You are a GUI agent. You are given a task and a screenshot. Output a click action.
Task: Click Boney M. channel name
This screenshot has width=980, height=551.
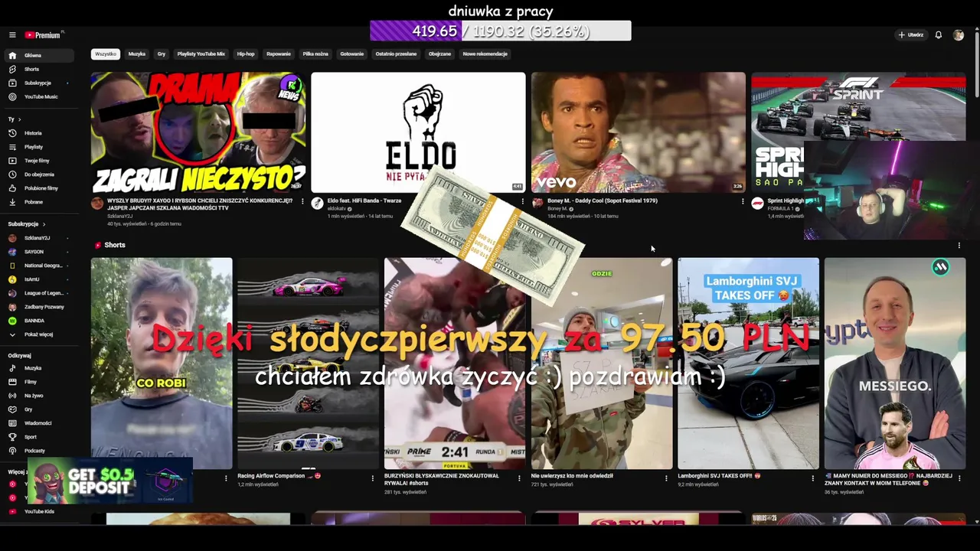pos(557,209)
